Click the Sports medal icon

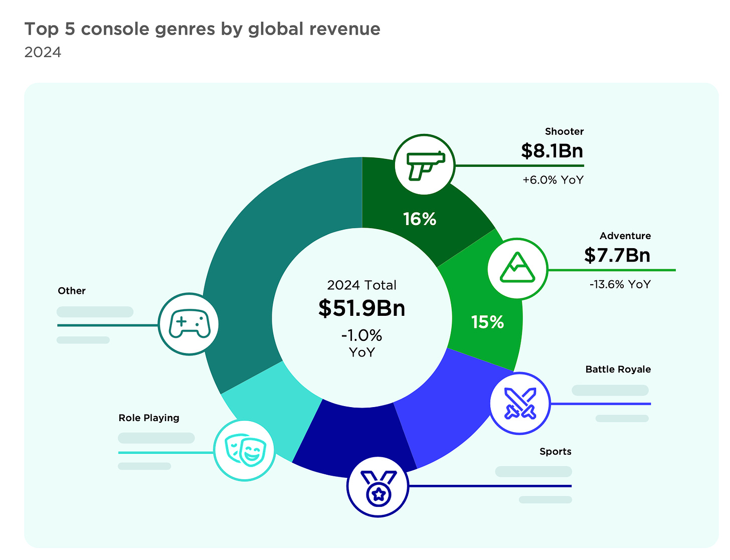378,486
